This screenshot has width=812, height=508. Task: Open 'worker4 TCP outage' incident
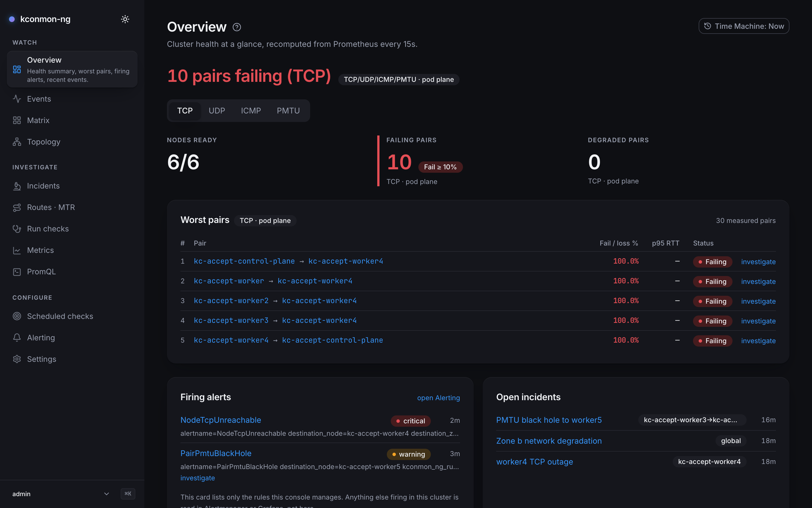(535, 462)
